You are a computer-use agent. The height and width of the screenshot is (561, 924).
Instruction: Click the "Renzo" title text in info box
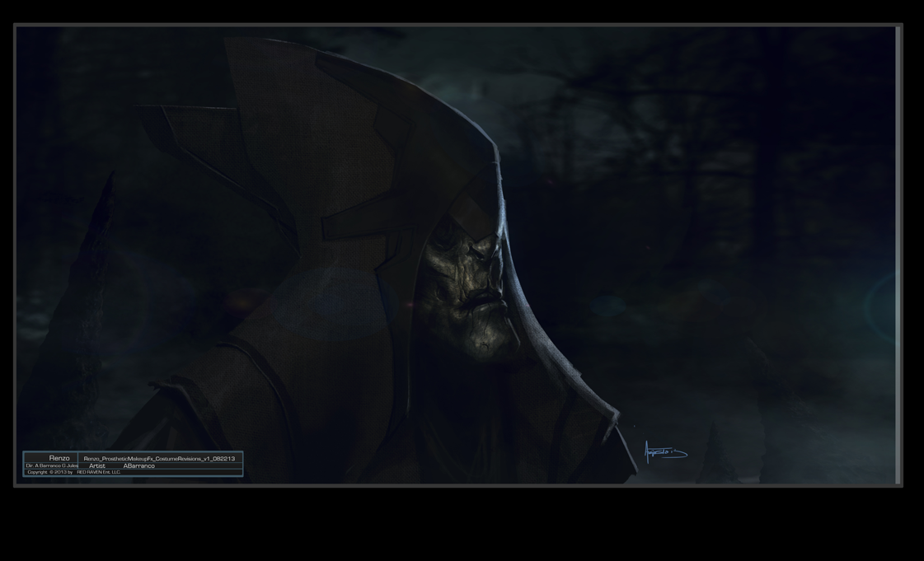tap(59, 458)
